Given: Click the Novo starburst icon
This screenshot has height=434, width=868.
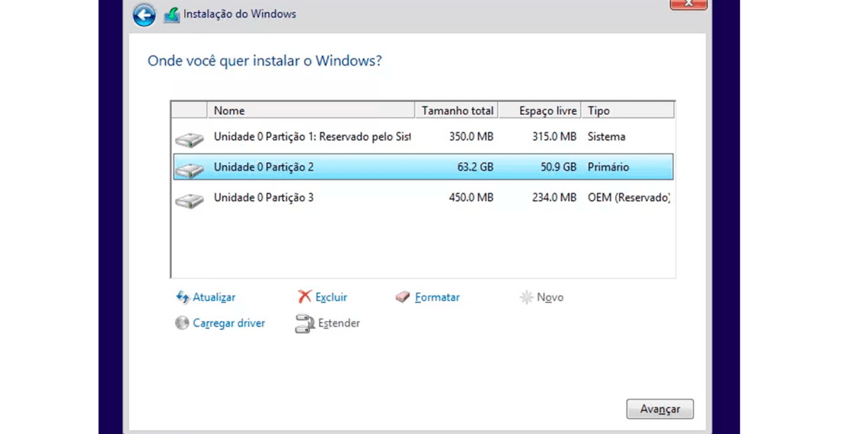Looking at the screenshot, I should coord(526,298).
